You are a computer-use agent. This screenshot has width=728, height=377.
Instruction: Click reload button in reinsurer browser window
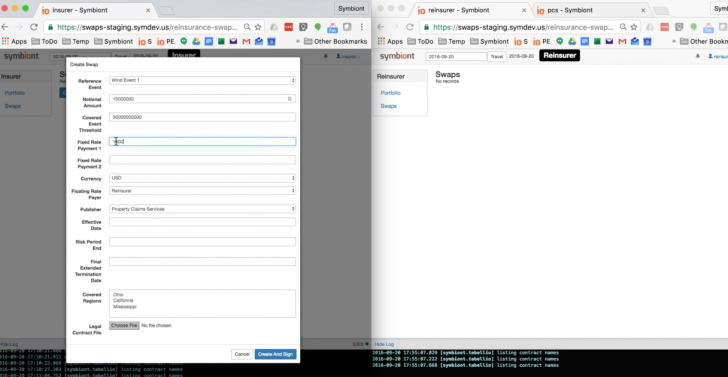(410, 27)
